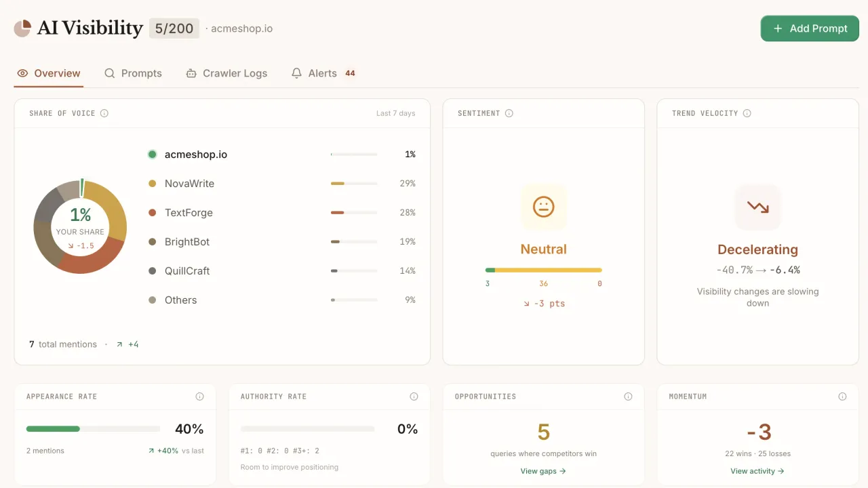Click the Add Prompt button
This screenshot has height=488, width=868.
click(x=810, y=28)
